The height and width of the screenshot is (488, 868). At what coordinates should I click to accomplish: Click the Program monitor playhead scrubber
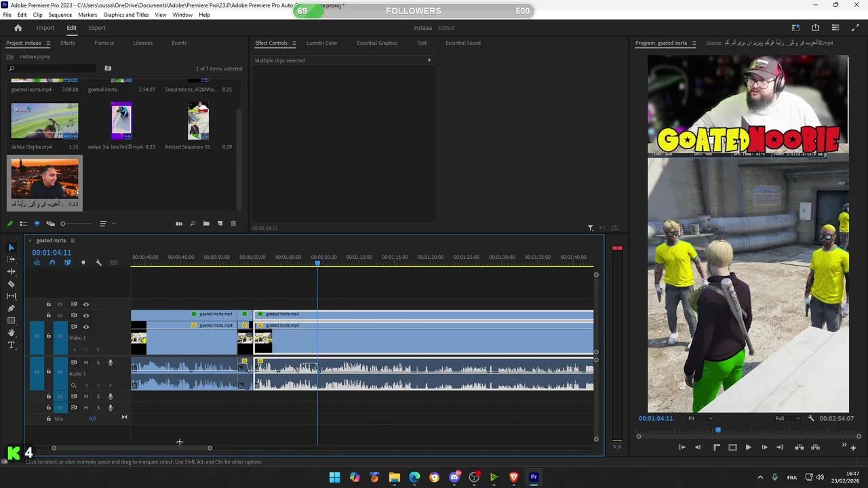click(x=718, y=430)
